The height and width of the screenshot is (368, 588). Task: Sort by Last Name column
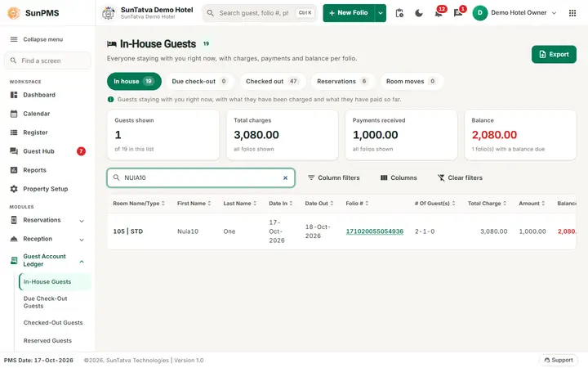point(240,203)
